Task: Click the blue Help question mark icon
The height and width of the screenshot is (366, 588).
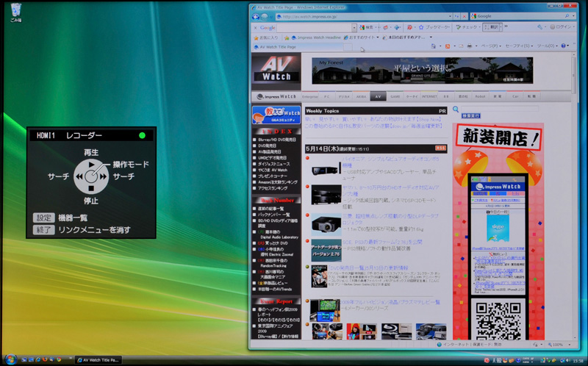Action: 563,46
